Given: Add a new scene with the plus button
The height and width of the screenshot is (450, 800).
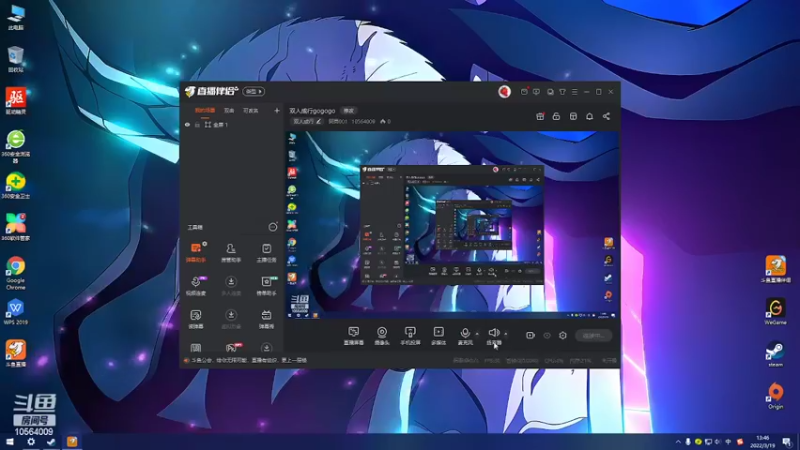Looking at the screenshot, I should pos(277,110).
